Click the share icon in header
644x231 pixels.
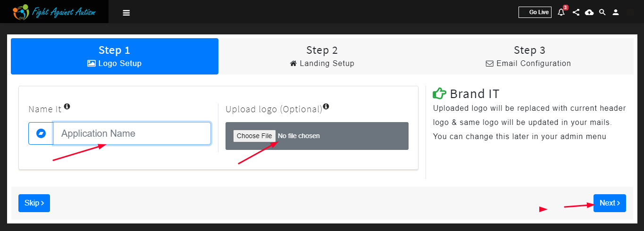[x=576, y=12]
